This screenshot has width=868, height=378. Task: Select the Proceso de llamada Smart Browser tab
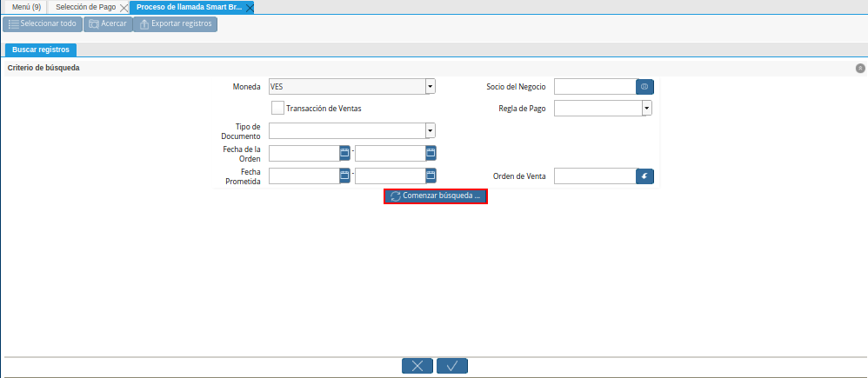(x=190, y=7)
